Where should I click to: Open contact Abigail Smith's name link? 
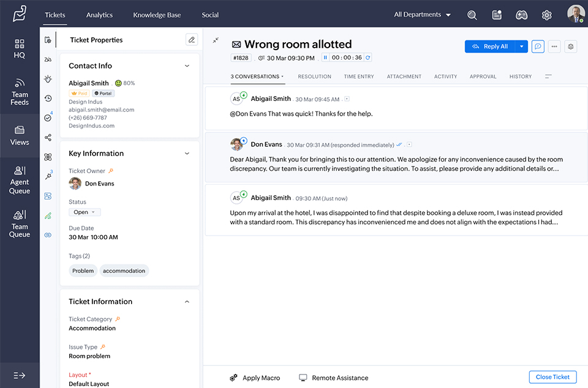pyautogui.click(x=88, y=83)
